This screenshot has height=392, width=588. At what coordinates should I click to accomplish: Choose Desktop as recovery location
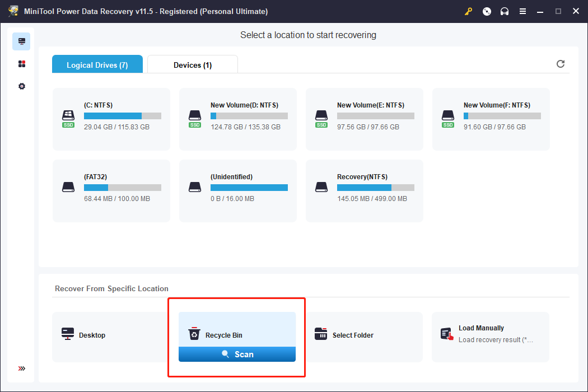click(x=110, y=337)
